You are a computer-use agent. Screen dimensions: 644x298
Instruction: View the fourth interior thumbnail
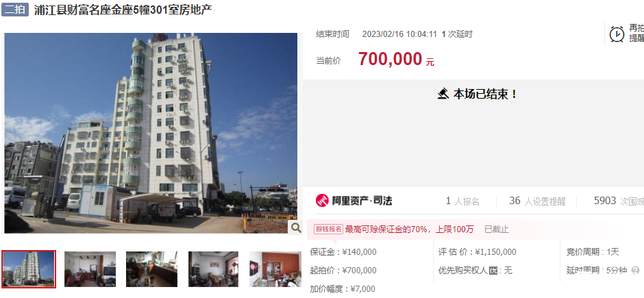213,269
